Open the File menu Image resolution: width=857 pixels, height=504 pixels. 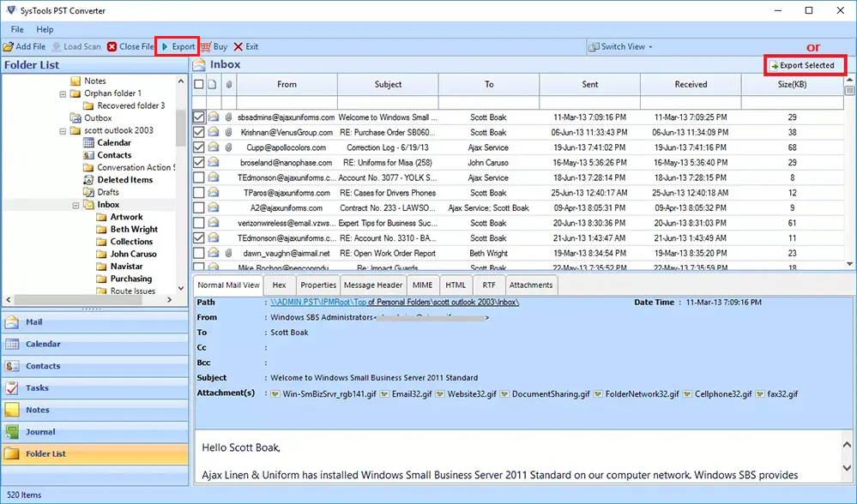pyautogui.click(x=17, y=29)
